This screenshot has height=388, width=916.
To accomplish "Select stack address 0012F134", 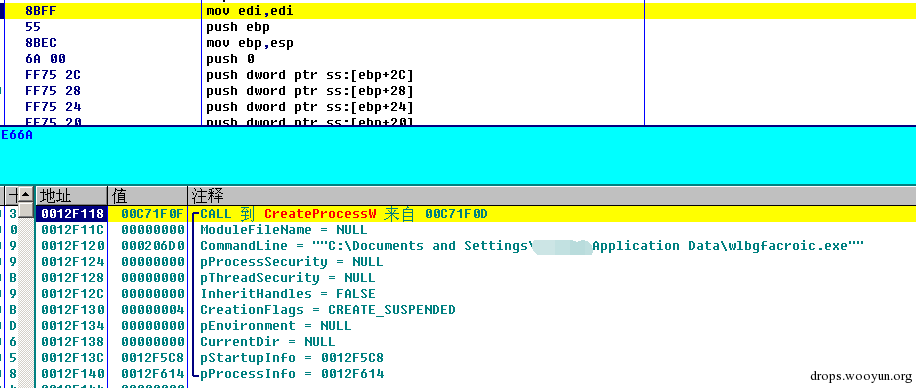I will 72,325.
